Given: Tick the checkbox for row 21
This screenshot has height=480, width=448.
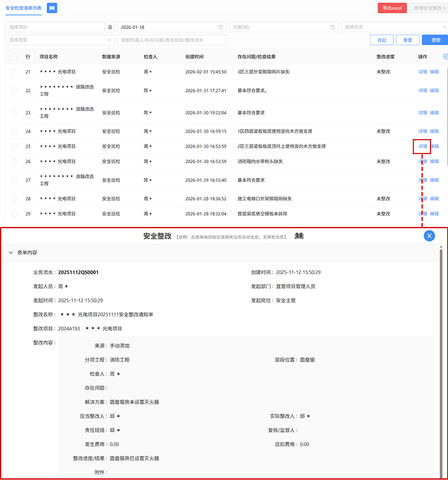Looking at the screenshot, I should click(x=14, y=72).
